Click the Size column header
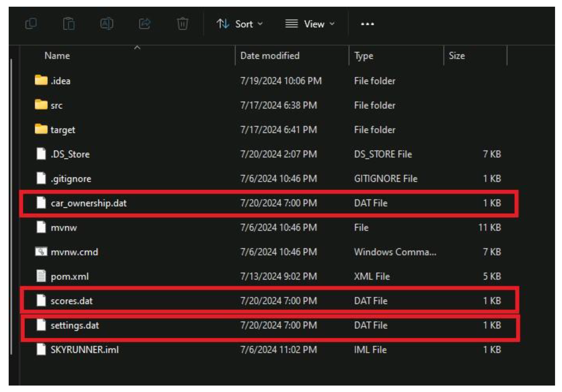 click(x=457, y=56)
